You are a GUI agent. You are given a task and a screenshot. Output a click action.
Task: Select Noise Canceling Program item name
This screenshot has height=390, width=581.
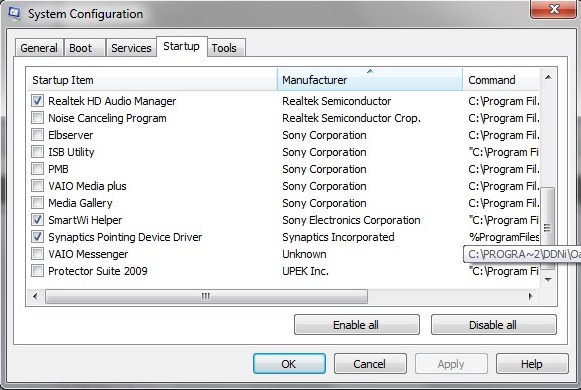107,118
